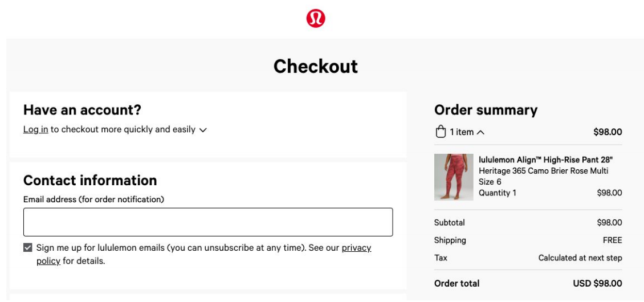This screenshot has height=302, width=644.
Task: Click the shopping bag icon in Order summary
Action: [x=440, y=132]
